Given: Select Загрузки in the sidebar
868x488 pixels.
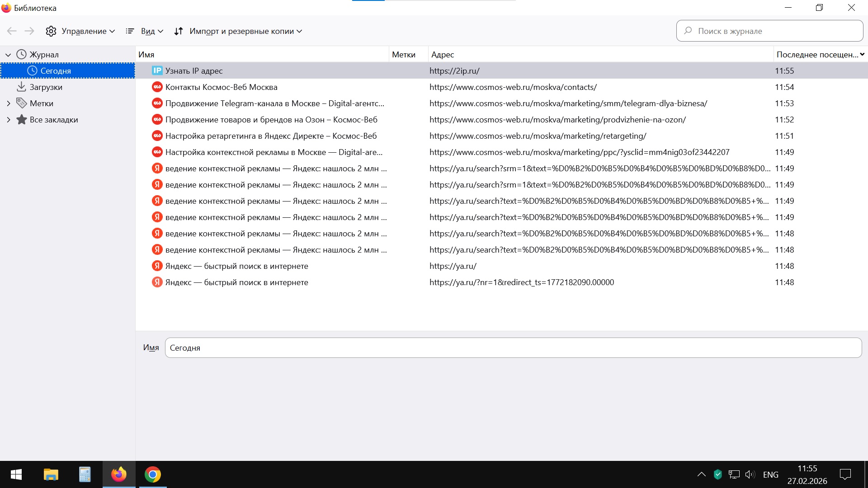Looking at the screenshot, I should click(46, 87).
